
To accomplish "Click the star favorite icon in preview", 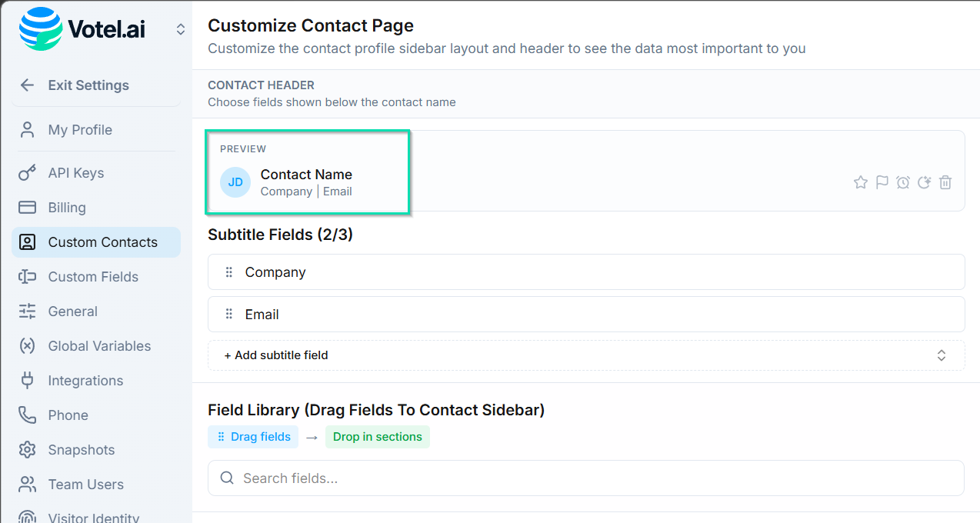I will click(860, 182).
